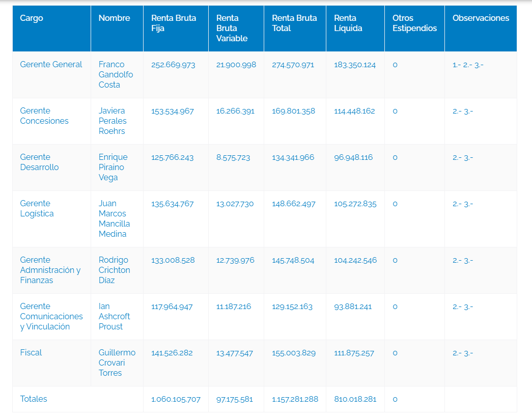Select Rodrigo Crichton Díaz name cell

pyautogui.click(x=114, y=270)
